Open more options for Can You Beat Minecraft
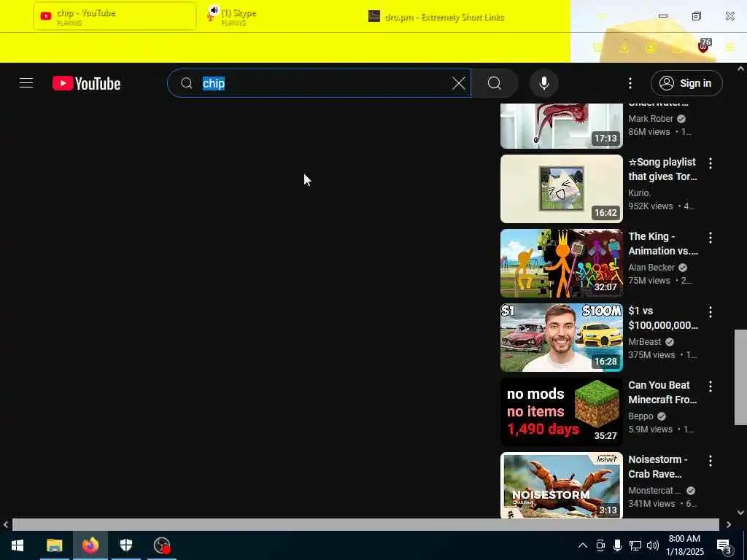747x560 pixels. [711, 386]
